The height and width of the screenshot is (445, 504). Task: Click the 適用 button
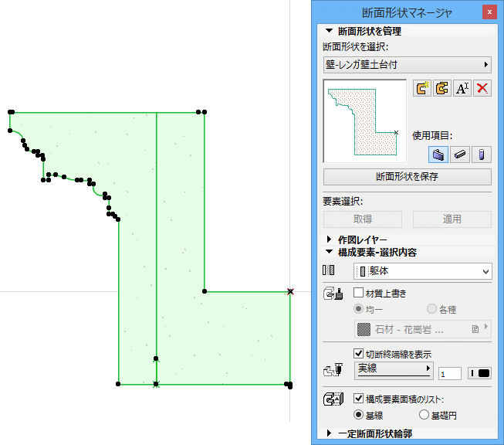[452, 219]
